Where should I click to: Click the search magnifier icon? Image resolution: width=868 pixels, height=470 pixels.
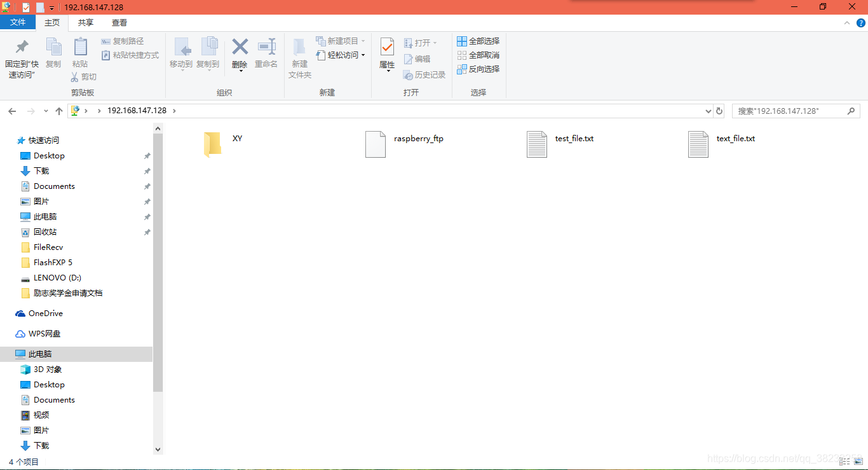(x=851, y=111)
